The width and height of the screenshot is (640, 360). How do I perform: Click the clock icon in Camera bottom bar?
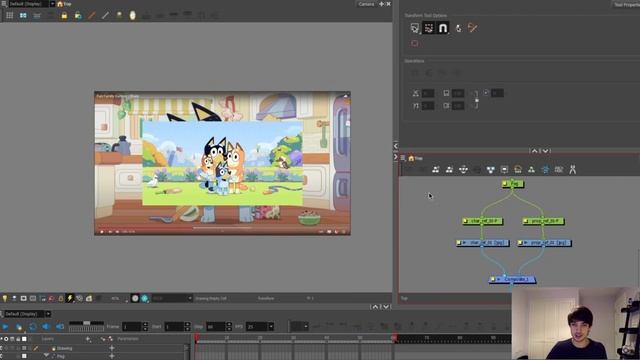pyautogui.click(x=135, y=298)
